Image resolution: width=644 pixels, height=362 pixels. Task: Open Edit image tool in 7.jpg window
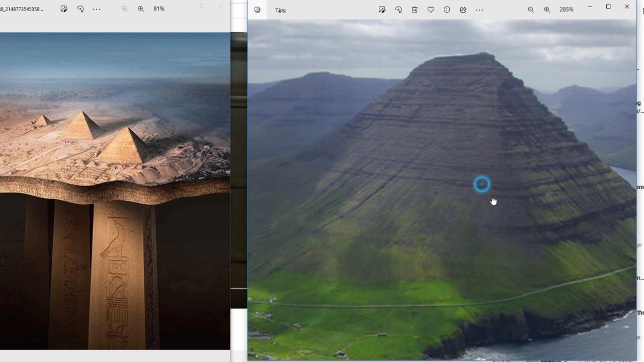click(x=382, y=10)
